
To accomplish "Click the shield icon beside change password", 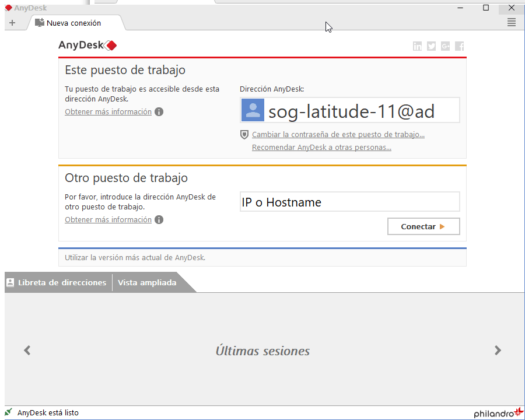I will (x=244, y=135).
